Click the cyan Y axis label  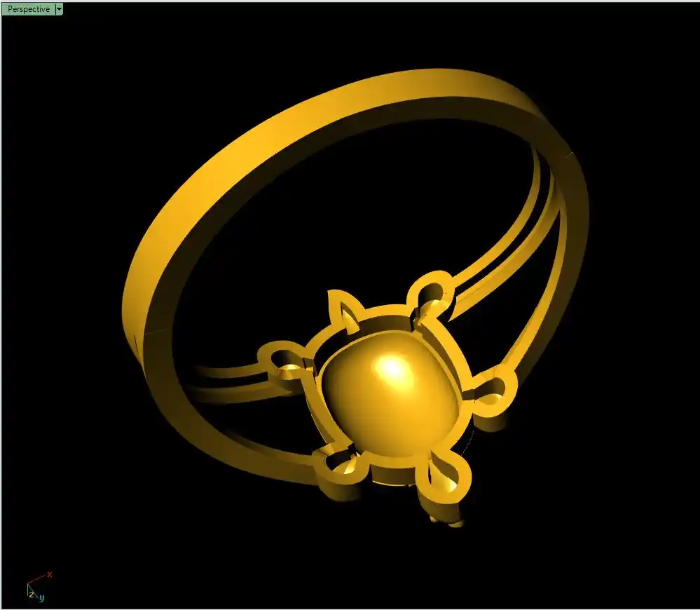click(x=41, y=597)
